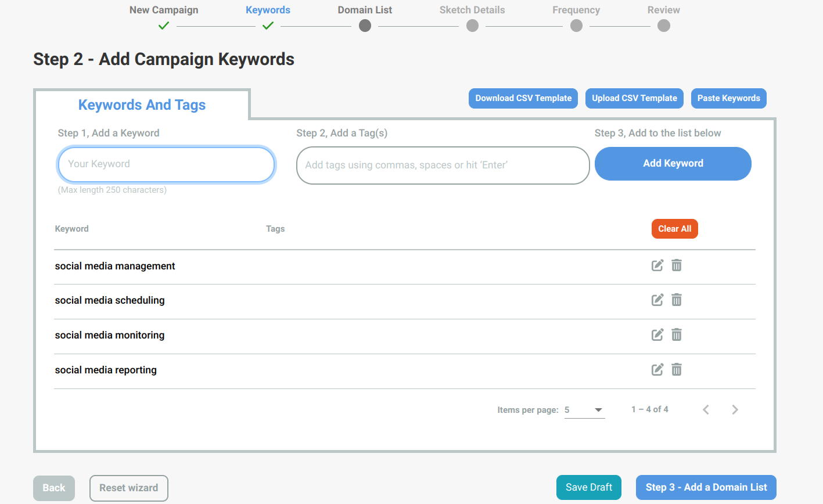The width and height of the screenshot is (823, 504).
Task: Edit the 'social media scheduling' keyword
Action: coord(657,300)
